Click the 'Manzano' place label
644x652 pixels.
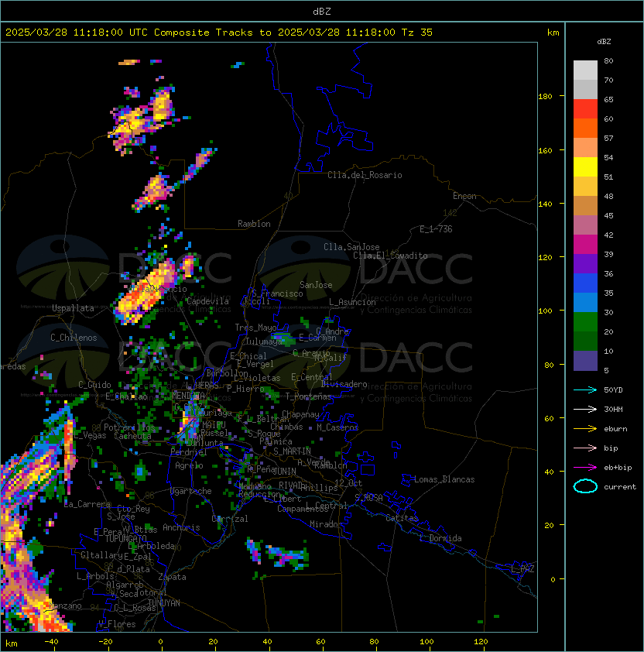coord(65,606)
